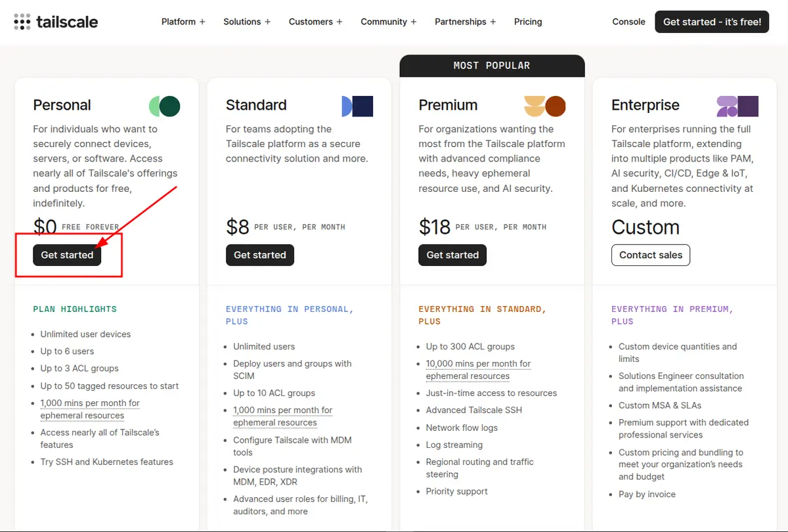This screenshot has width=788, height=532.
Task: Open the Customers dropdown
Action: coord(316,22)
